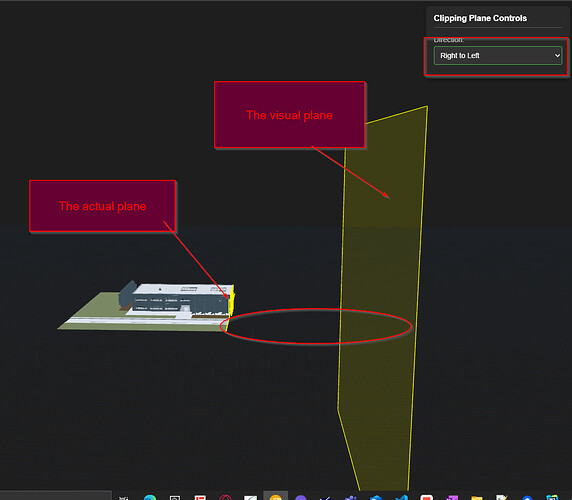Open File Explorer folder icon in taskbar

pyautogui.click(x=477, y=497)
